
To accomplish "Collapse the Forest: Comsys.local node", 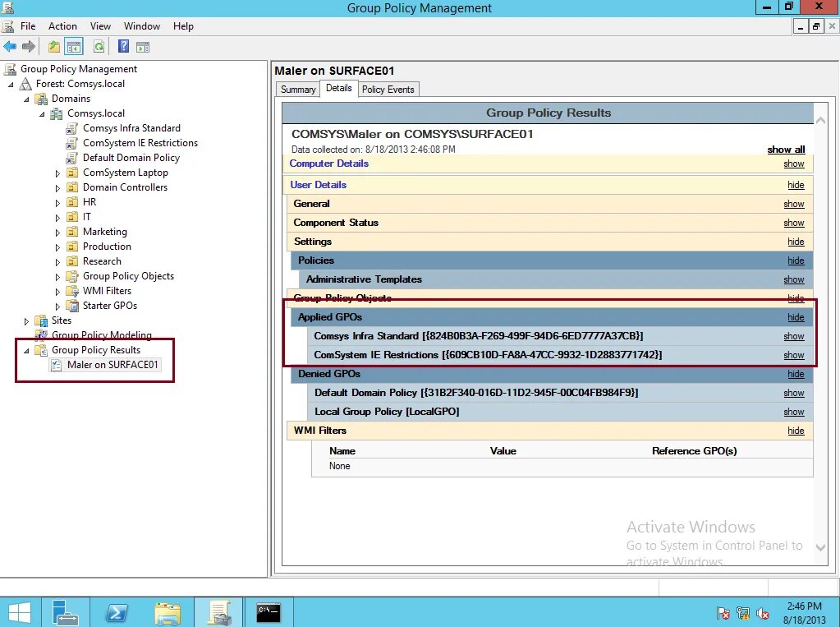I will [x=11, y=84].
